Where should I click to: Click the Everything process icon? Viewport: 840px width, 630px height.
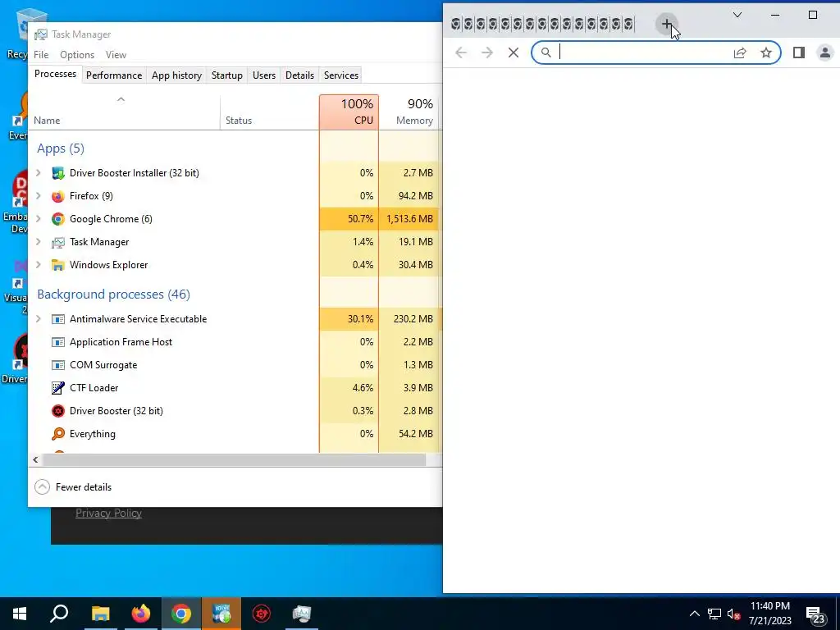pyautogui.click(x=58, y=434)
